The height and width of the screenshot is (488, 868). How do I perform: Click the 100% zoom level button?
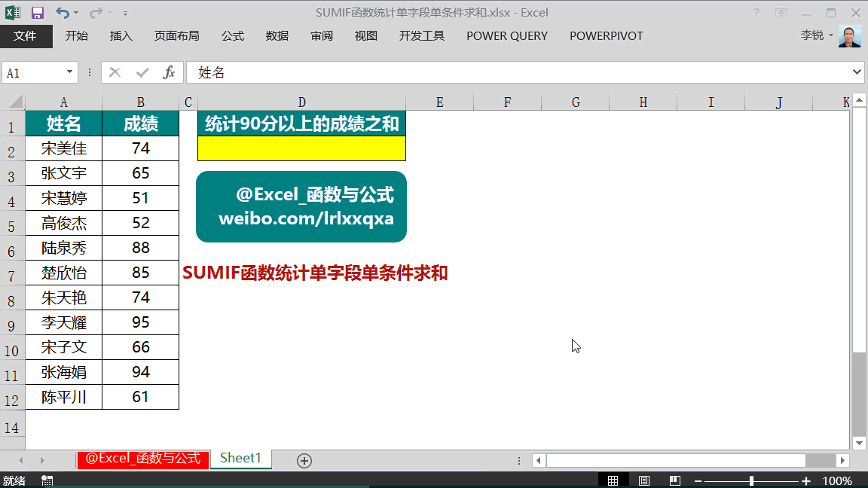click(x=836, y=480)
